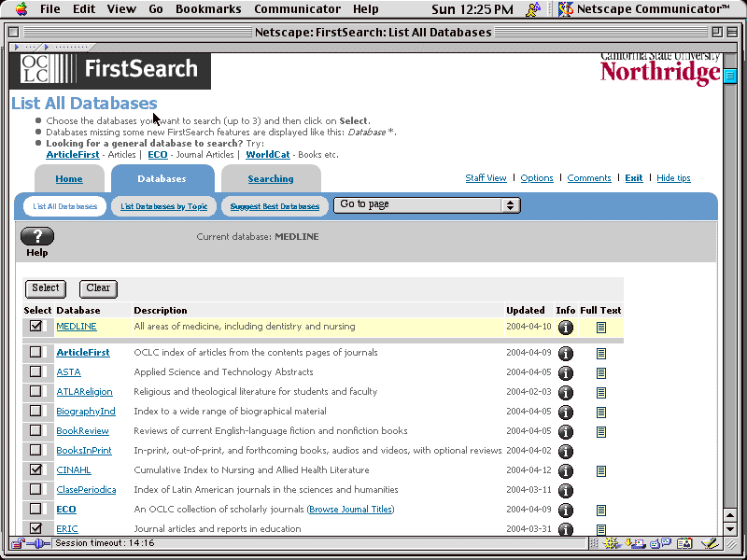
Task: Switch to the Home tab
Action: [69, 178]
